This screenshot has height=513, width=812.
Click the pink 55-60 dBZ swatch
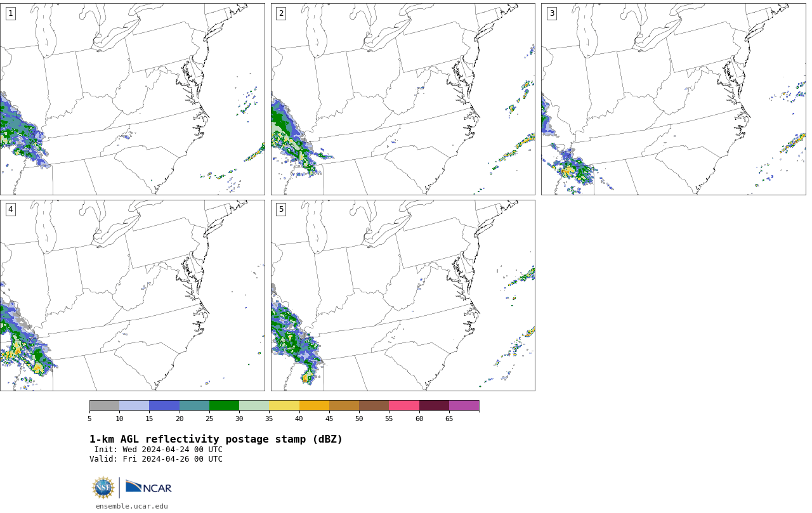point(404,406)
